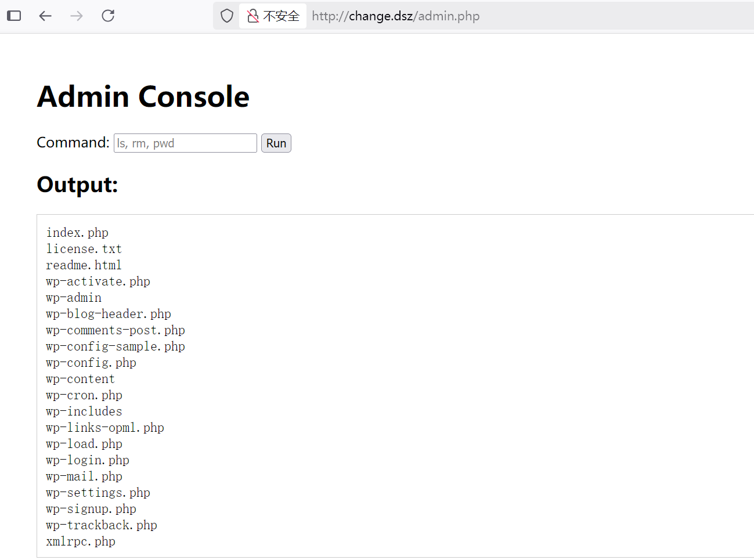The width and height of the screenshot is (754, 560).
Task: Click license.txt in the output
Action: (84, 249)
